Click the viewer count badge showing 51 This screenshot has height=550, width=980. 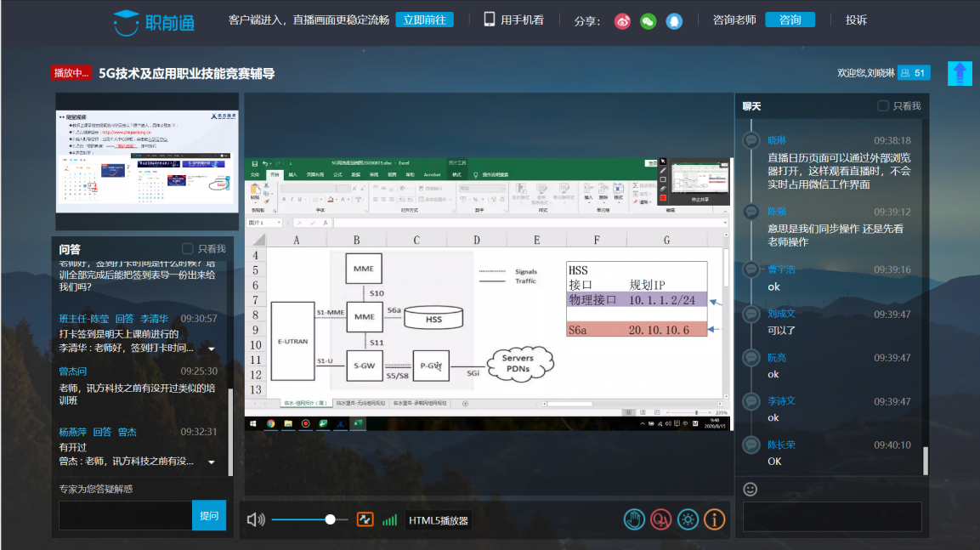click(x=915, y=73)
